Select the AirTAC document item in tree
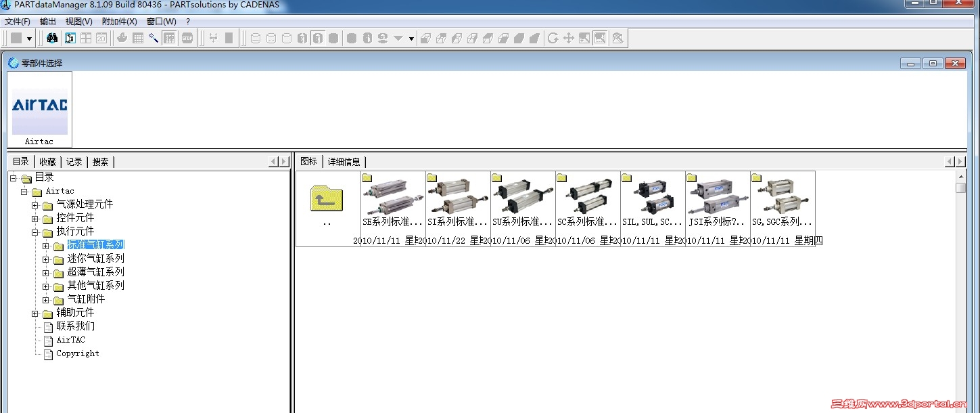This screenshot has height=413, width=980. point(70,340)
